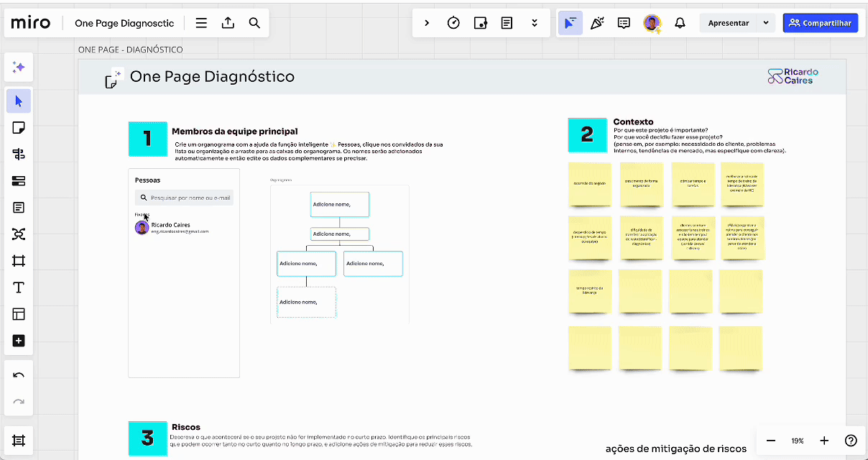Click the document sparkle icon beside One Page Diagnóstico
This screenshot has height=460, width=868.
pos(114,78)
